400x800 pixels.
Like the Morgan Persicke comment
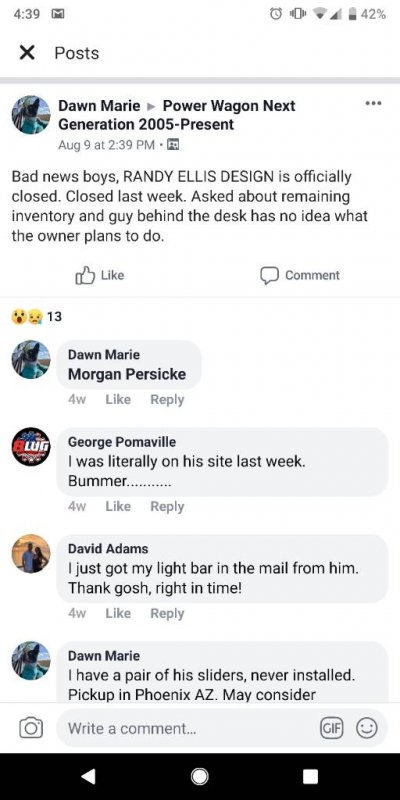[x=118, y=399]
